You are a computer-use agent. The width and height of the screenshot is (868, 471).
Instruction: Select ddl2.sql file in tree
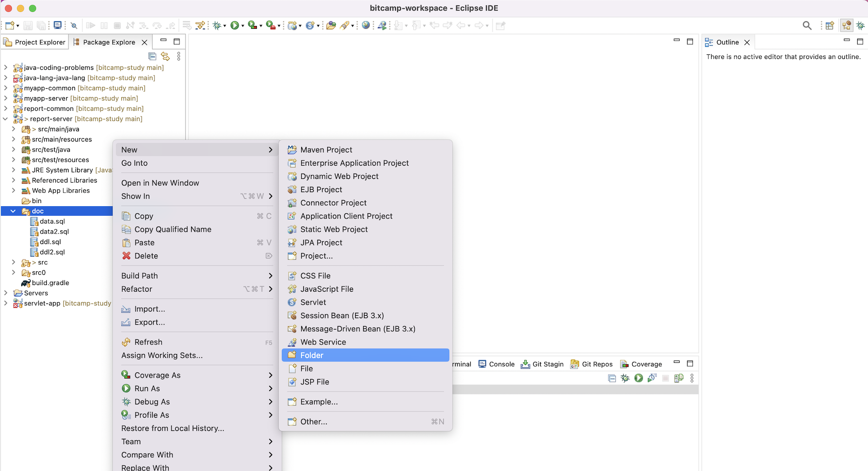tap(48, 252)
